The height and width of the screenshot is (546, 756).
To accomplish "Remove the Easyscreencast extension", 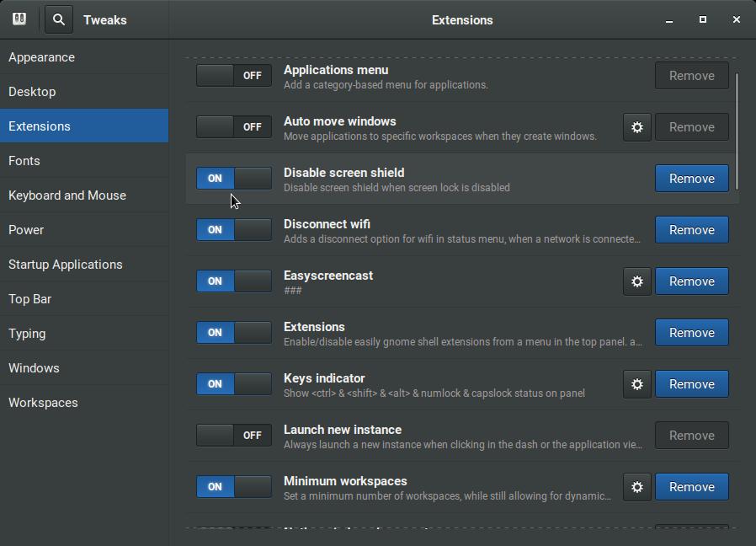I will [x=691, y=281].
